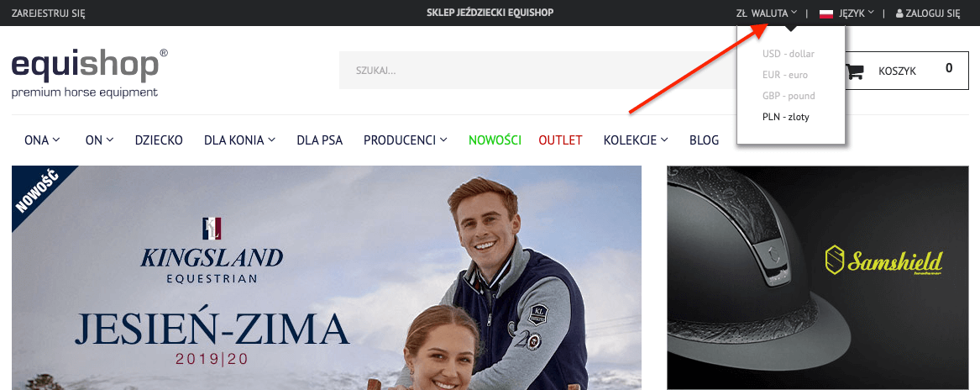Go to the Nowości section
980x390 pixels.
tap(495, 140)
